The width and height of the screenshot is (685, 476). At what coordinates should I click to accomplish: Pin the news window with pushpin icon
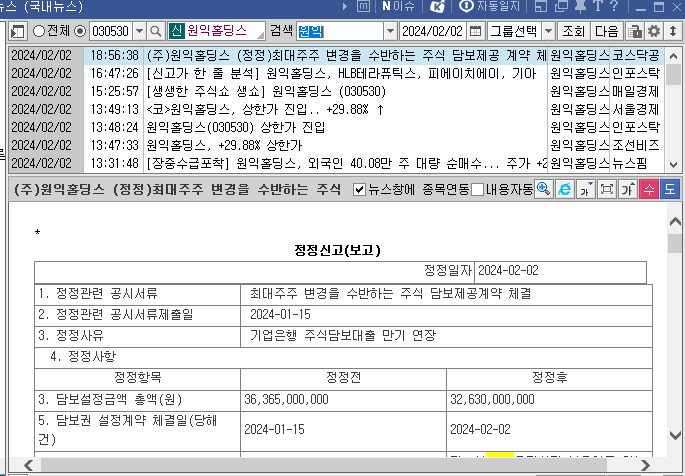580,6
